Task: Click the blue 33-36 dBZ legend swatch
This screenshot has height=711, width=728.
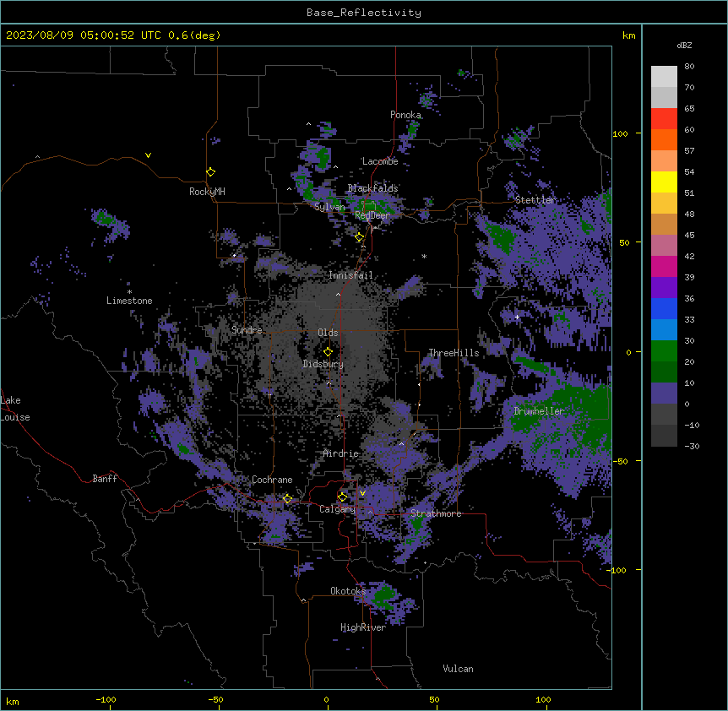Action: coord(664,308)
